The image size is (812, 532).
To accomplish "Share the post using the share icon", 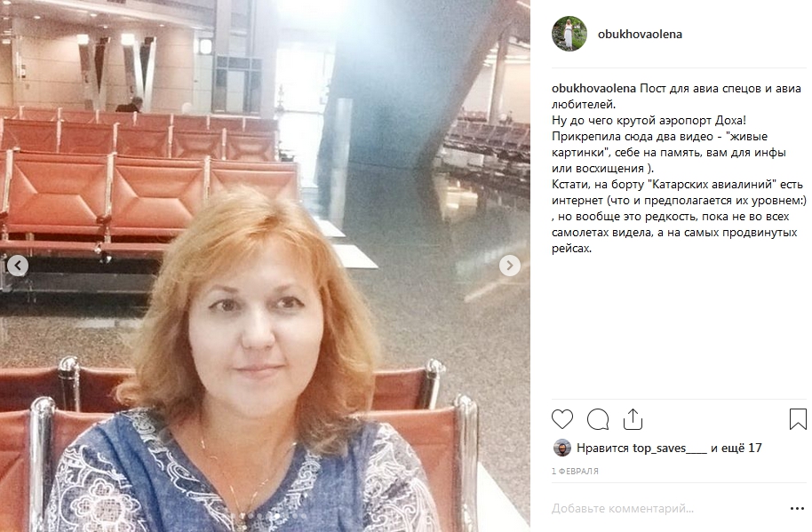I will pos(633,419).
